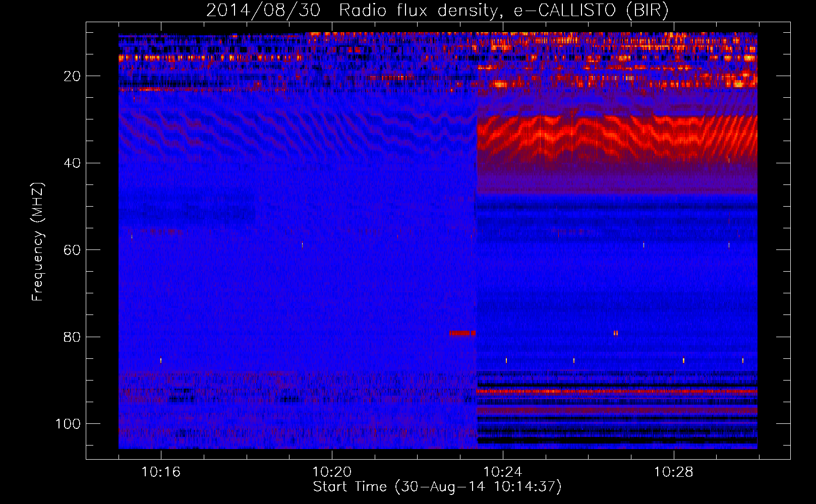Image resolution: width=816 pixels, height=504 pixels.
Task: Click the date '2014/08/30' in title
Action: coord(263,10)
